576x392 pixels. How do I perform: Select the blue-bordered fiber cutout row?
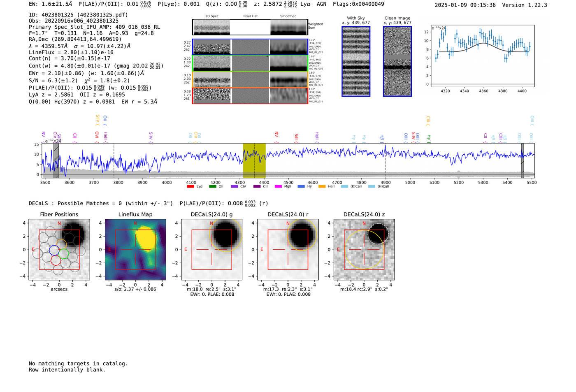pyautogui.click(x=250, y=47)
